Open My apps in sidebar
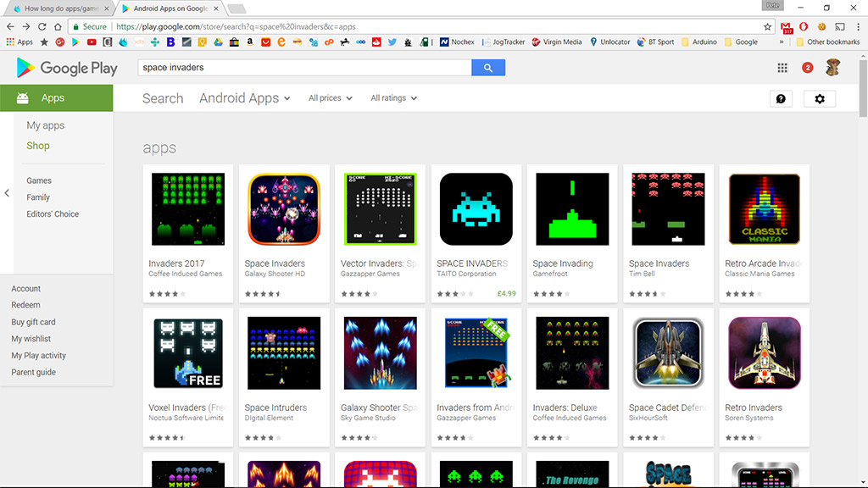The height and width of the screenshot is (488, 868). (46, 125)
